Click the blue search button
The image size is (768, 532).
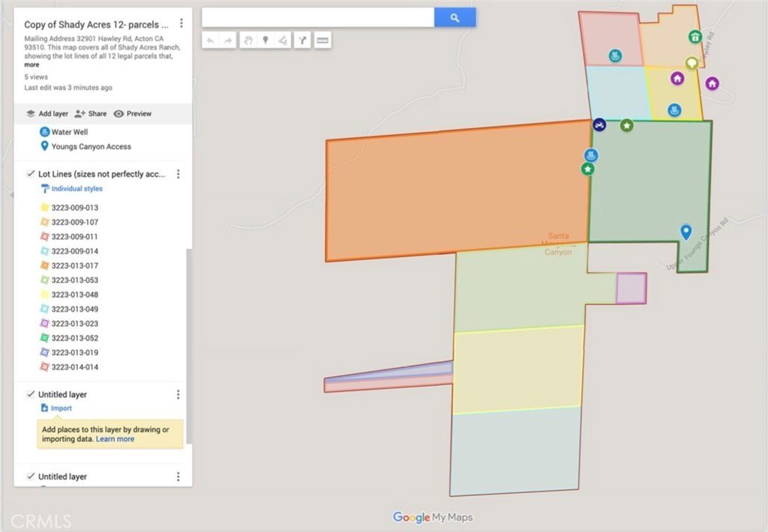click(454, 17)
